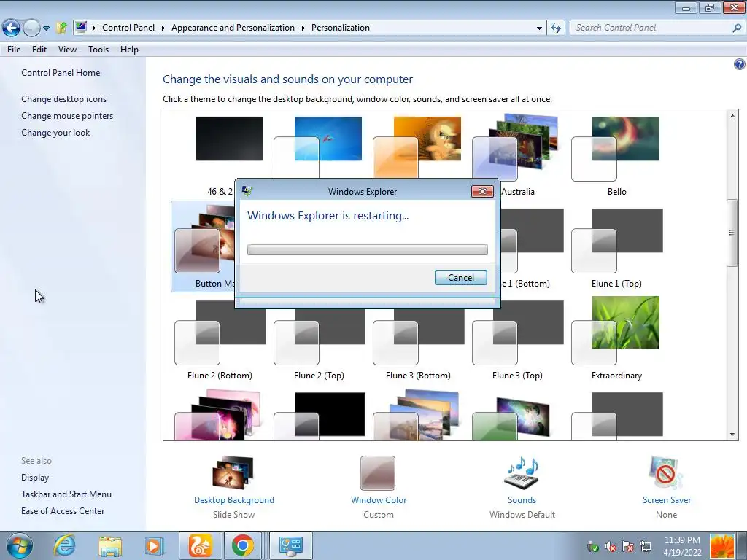Open Ease of Access Center link
Screen dimensions: 747x560
click(63, 511)
